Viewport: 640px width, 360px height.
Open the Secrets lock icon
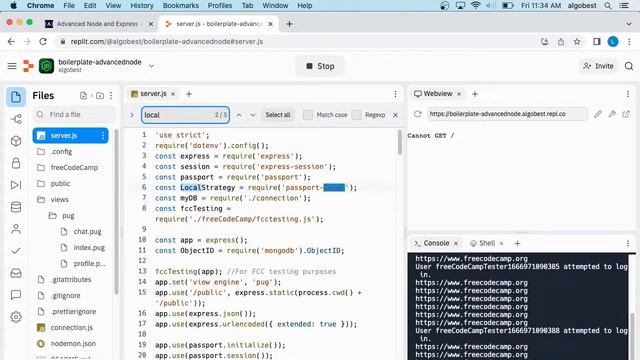(16, 163)
